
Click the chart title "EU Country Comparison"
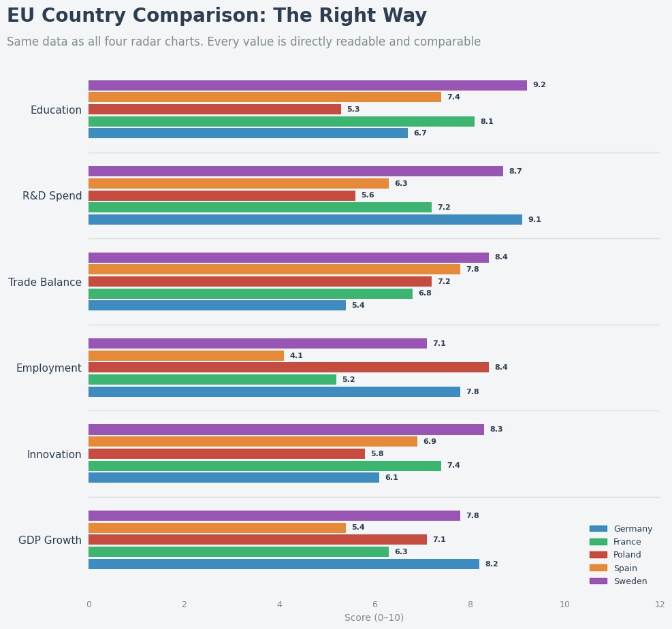217,16
